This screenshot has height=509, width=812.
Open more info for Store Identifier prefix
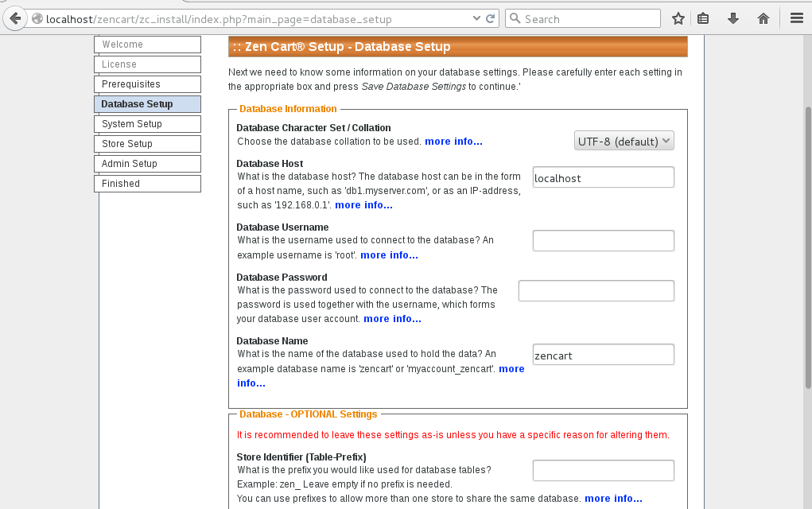(613, 499)
